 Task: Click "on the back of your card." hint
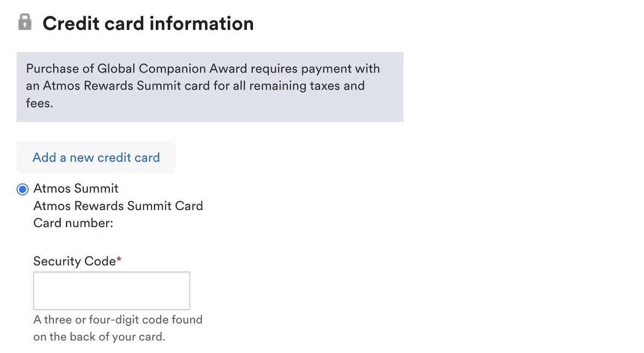pyautogui.click(x=99, y=337)
